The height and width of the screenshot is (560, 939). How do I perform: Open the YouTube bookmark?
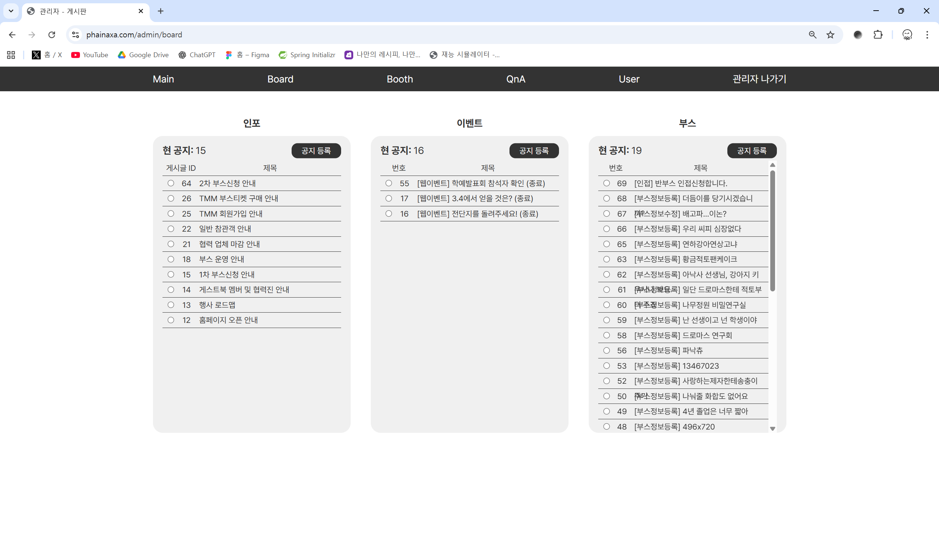[x=89, y=55]
